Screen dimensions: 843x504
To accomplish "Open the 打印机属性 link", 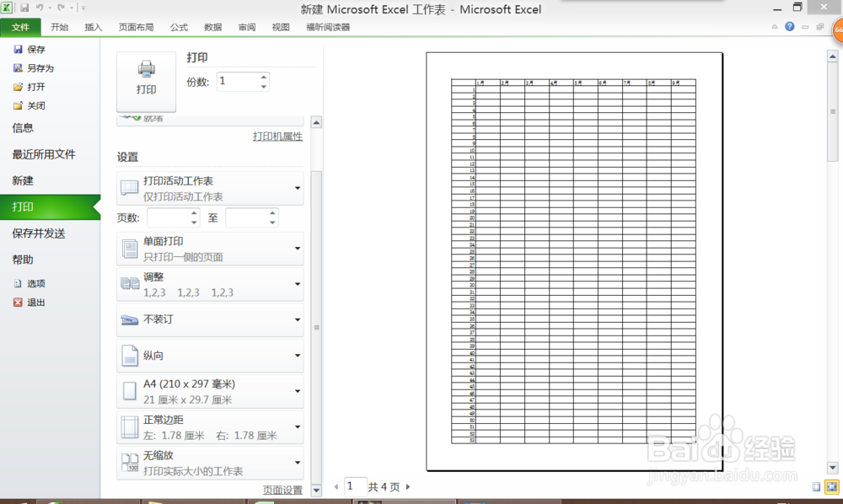I will [277, 137].
